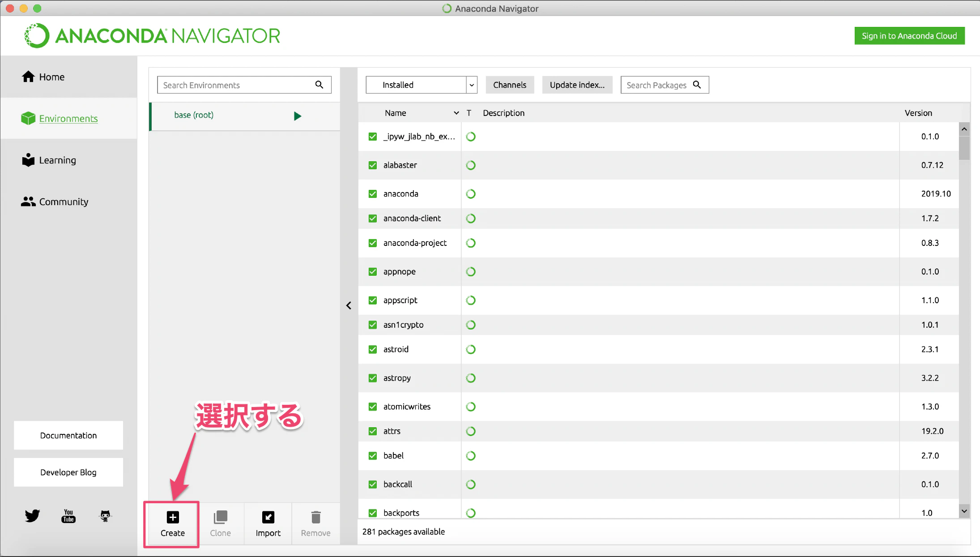Image resolution: width=980 pixels, height=557 pixels.
Task: Click the Version column header
Action: 918,113
